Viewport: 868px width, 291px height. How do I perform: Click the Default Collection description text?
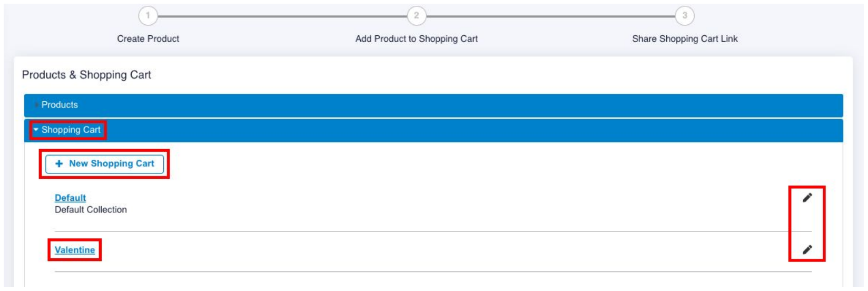[x=91, y=210]
